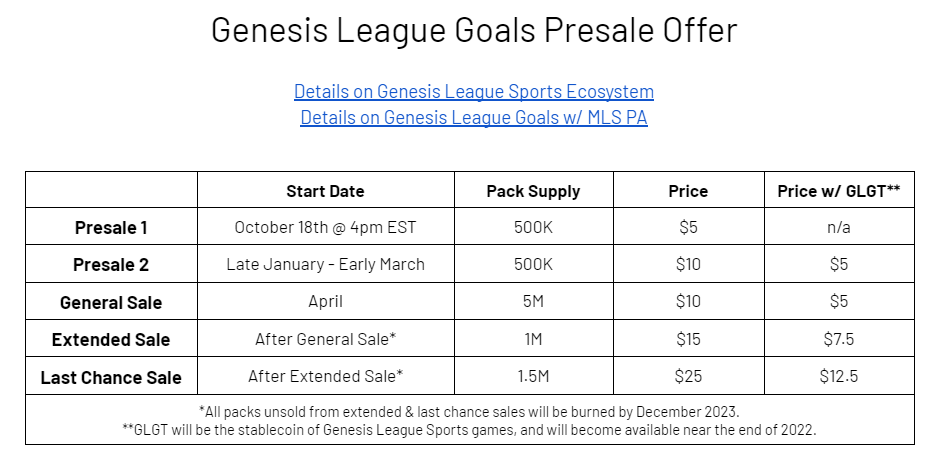937x465 pixels.
Task: Select the Last Chance Sale row label
Action: (x=111, y=377)
